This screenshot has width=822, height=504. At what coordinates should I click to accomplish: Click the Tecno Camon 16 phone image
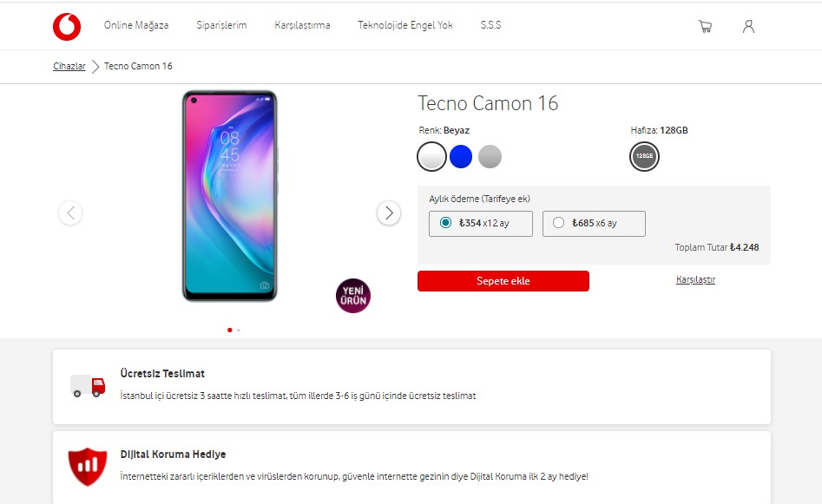pos(230,196)
